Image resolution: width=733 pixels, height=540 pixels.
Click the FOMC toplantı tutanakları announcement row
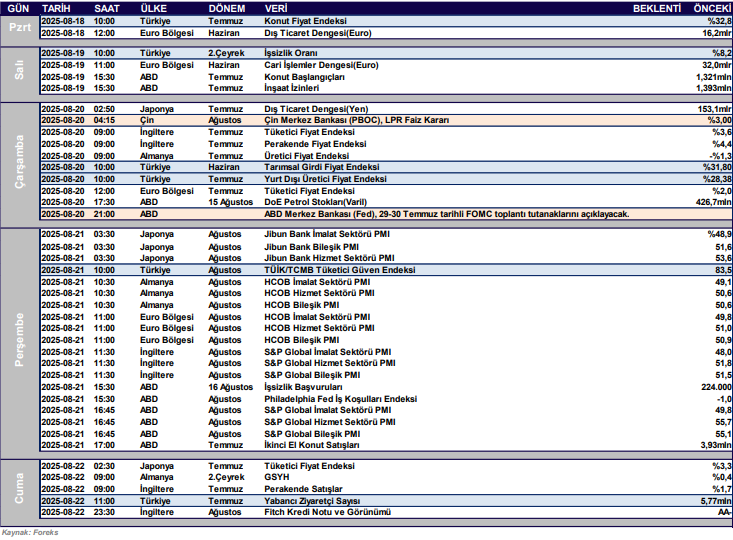446,214
